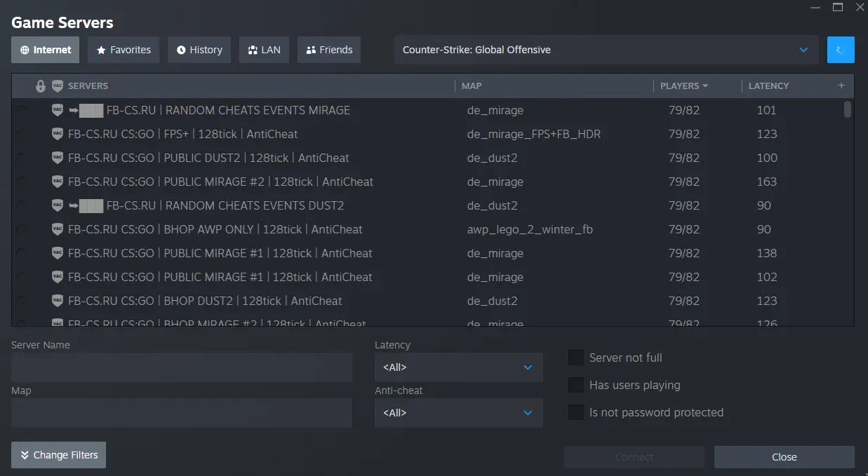Sort by the SERVERS column header

pos(88,86)
